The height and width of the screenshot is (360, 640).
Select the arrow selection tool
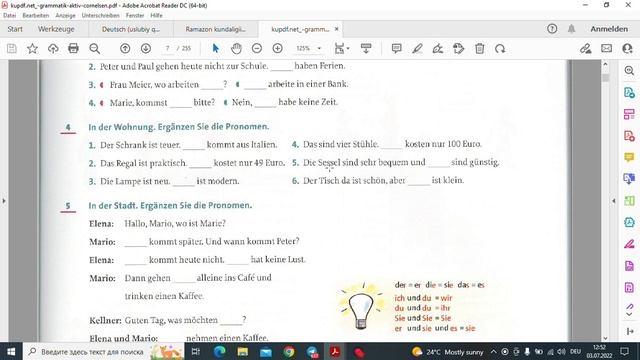click(x=216, y=48)
